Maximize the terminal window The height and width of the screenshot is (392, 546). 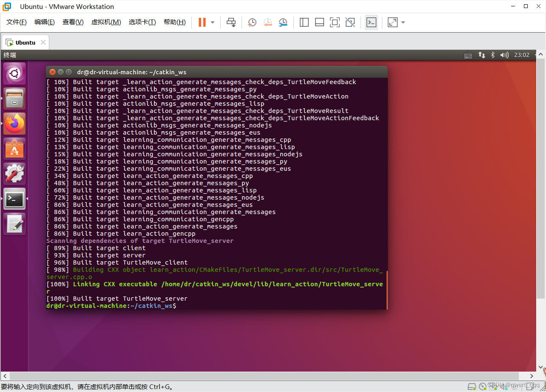click(68, 72)
